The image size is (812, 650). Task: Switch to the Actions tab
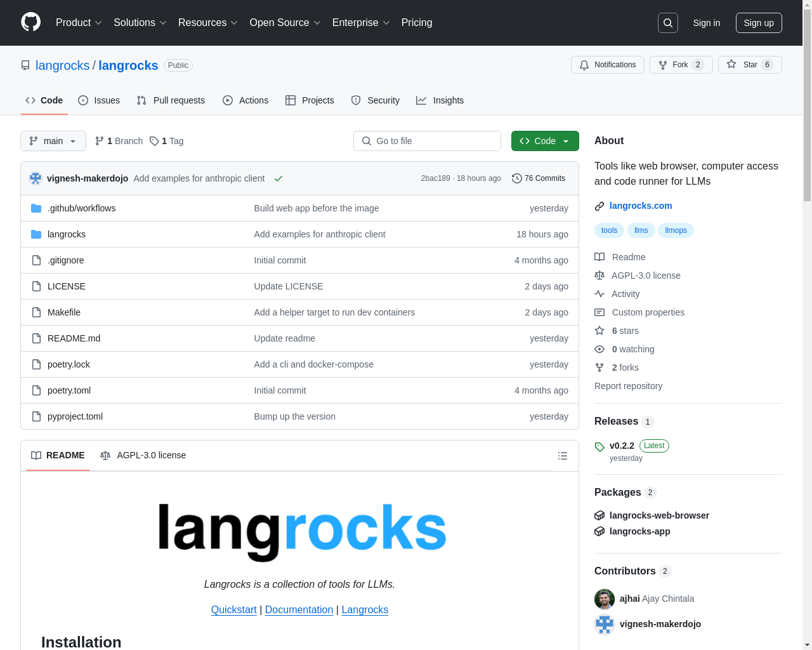(x=246, y=100)
